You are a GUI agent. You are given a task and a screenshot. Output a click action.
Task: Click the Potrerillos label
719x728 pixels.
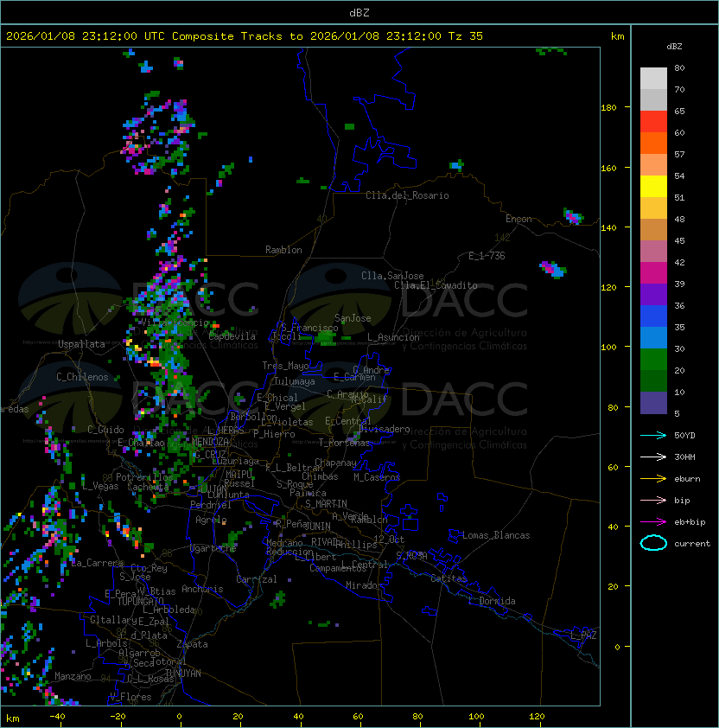pos(144,477)
